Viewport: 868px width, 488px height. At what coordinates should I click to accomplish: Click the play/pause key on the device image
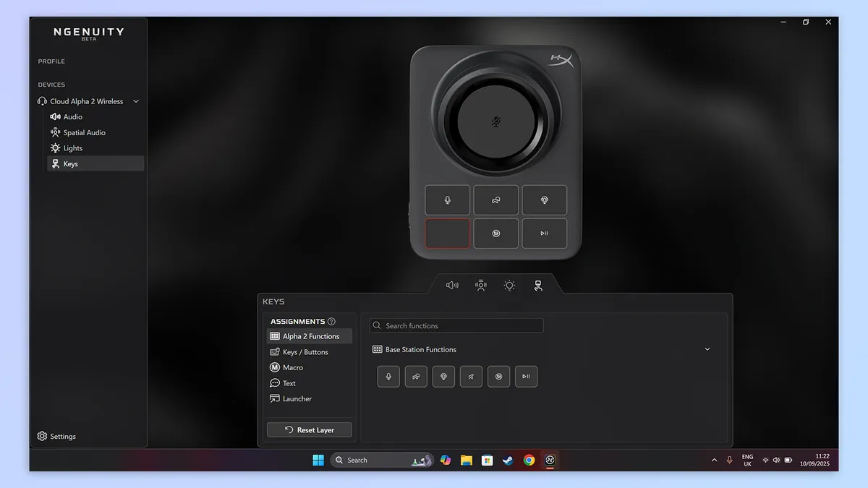click(544, 234)
